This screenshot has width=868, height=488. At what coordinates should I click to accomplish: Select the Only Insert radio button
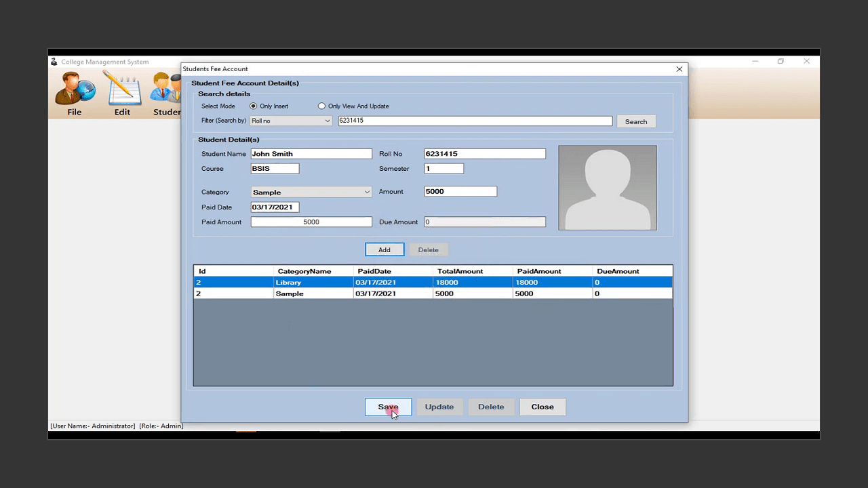[254, 106]
